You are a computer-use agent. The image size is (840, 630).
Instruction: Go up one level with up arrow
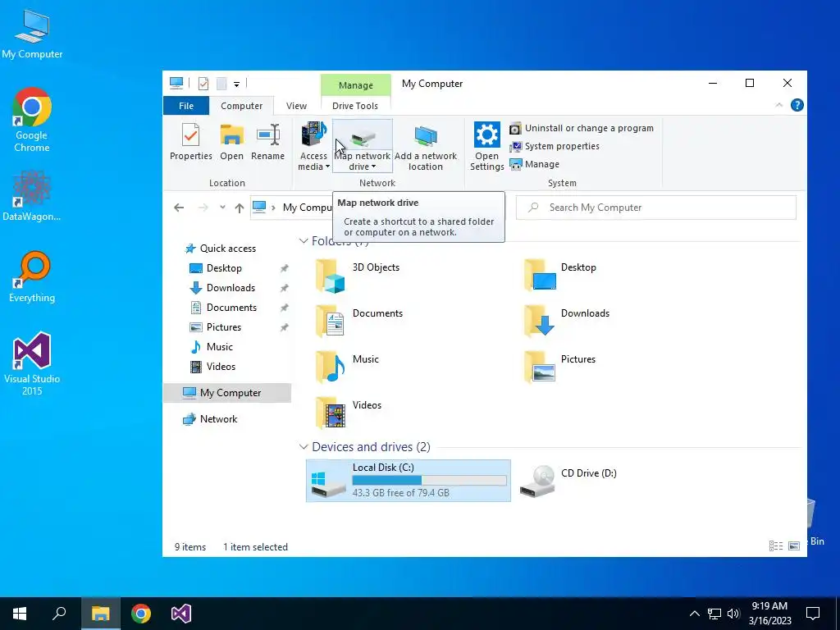(239, 208)
